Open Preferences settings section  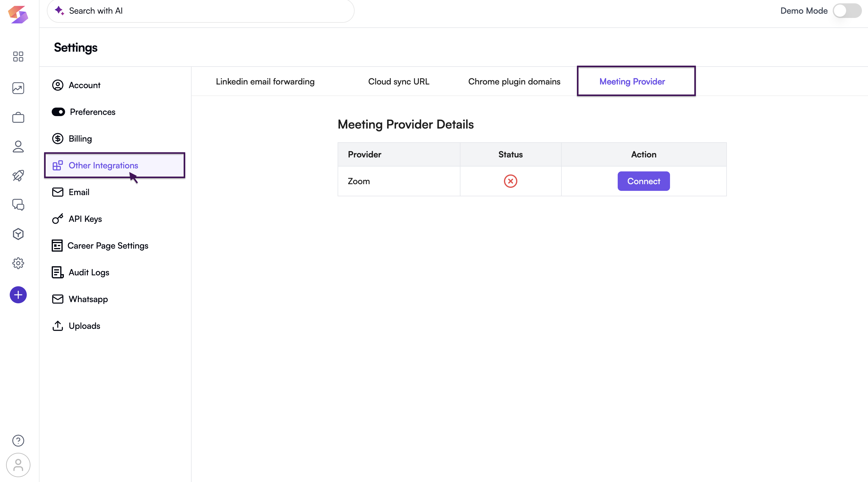click(x=115, y=112)
